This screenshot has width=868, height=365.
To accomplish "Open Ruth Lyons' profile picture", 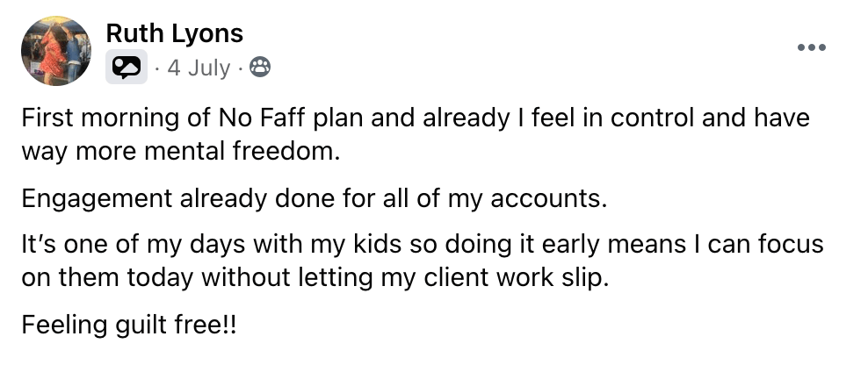I will (x=56, y=52).
